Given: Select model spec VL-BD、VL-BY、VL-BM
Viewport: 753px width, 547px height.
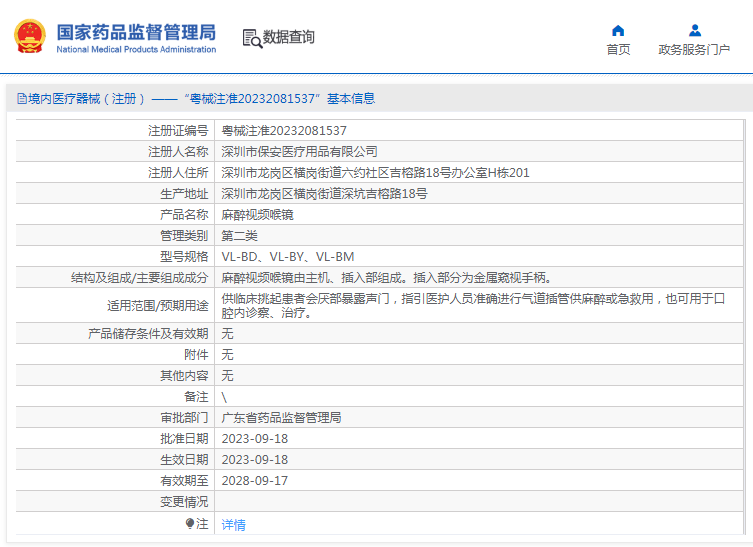Looking at the screenshot, I should pos(288,257).
